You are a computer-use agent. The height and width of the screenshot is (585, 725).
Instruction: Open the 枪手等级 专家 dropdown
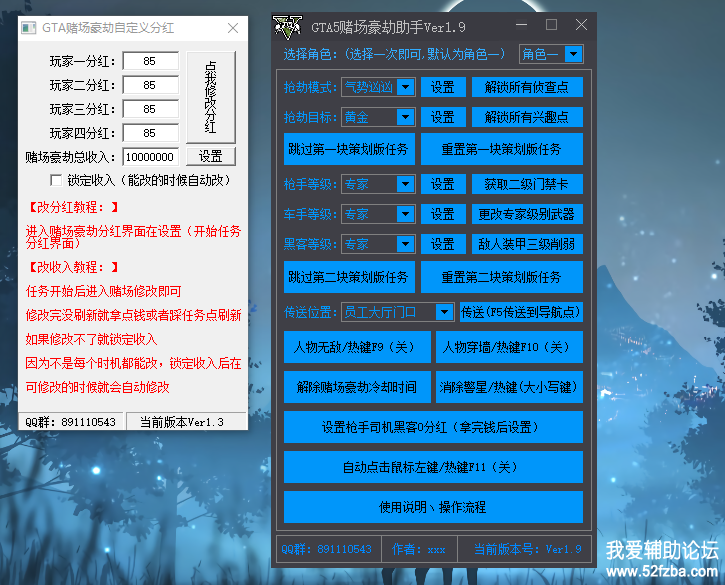click(406, 184)
